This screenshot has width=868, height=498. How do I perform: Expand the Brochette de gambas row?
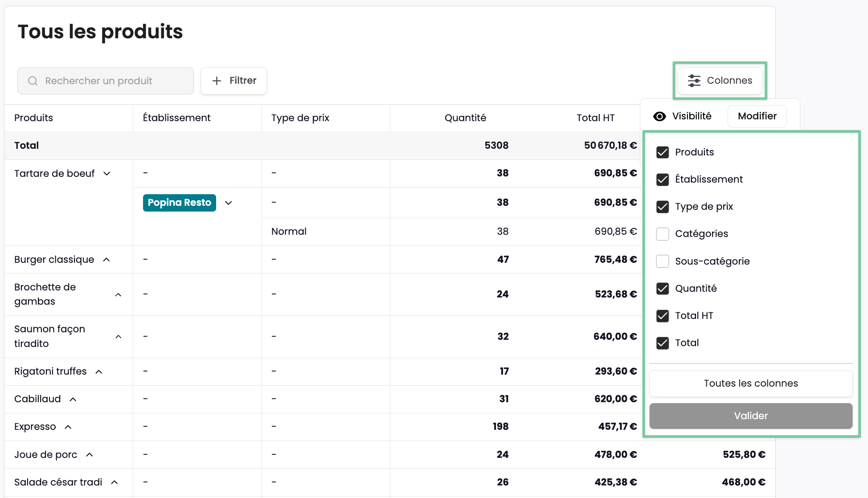(x=118, y=294)
